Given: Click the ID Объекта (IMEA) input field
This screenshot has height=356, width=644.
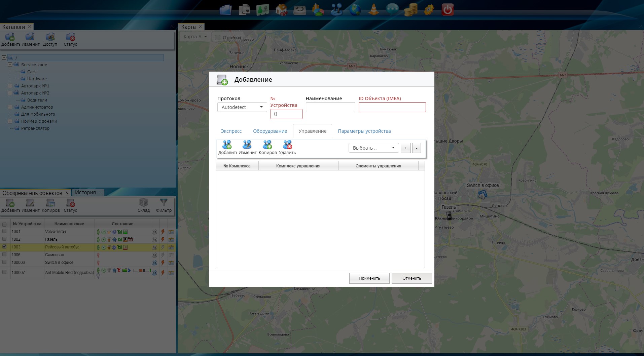Looking at the screenshot, I should (392, 107).
